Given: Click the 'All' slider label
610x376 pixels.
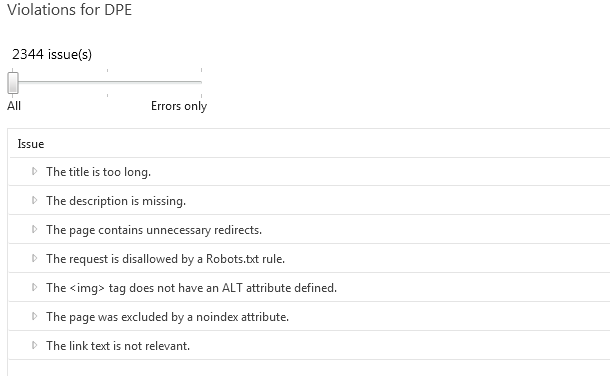Looking at the screenshot, I should 14,106.
